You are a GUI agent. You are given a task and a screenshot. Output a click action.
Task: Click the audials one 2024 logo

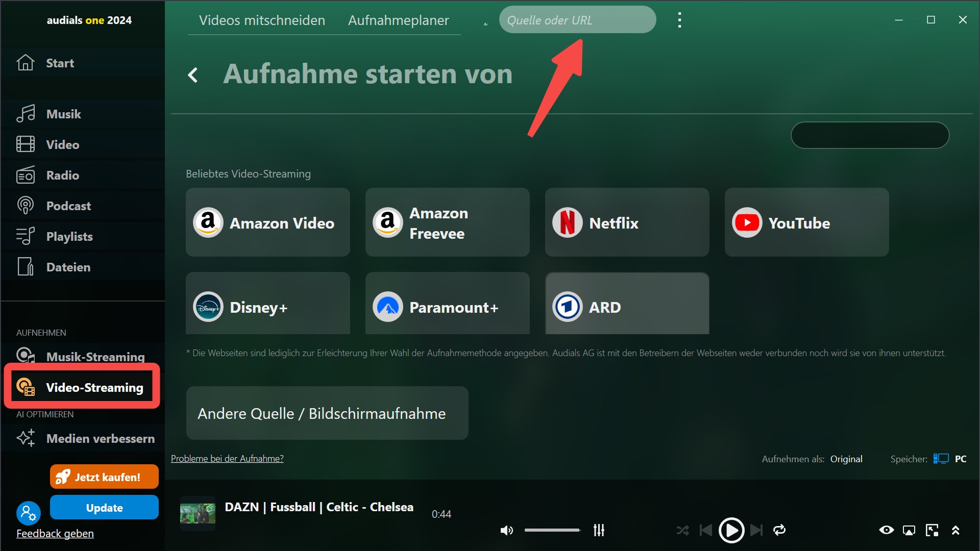click(89, 20)
